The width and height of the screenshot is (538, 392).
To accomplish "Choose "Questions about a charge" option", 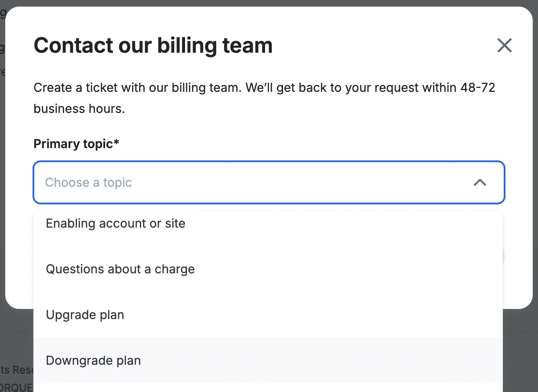I will click(120, 269).
